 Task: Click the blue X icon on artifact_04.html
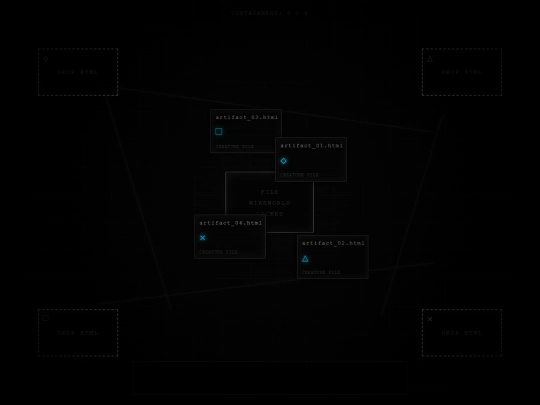pos(202,238)
